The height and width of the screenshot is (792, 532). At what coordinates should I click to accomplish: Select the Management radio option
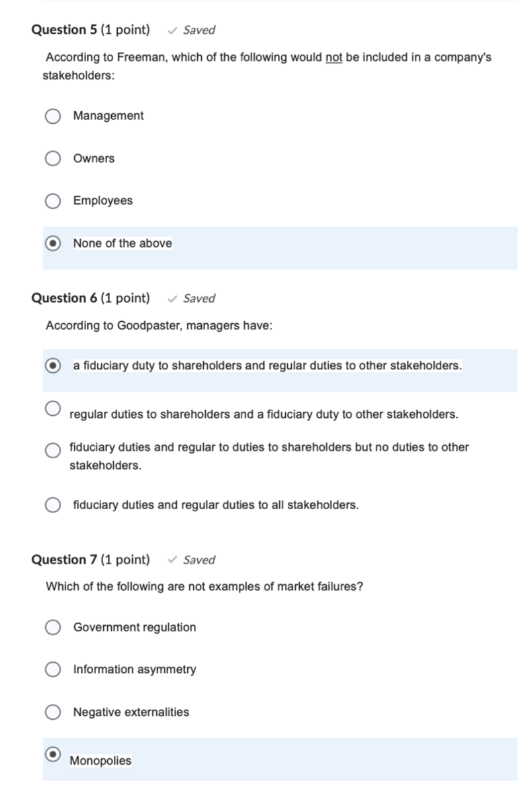click(x=52, y=115)
